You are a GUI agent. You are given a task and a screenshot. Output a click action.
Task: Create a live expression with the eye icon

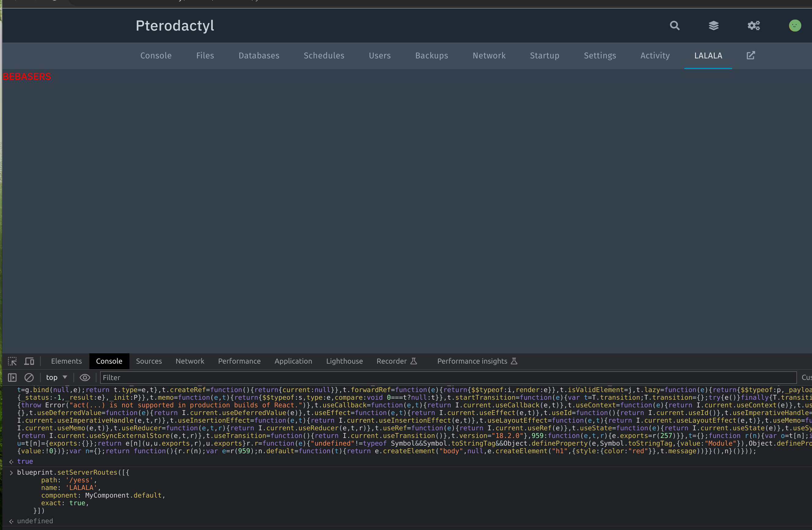(85, 377)
